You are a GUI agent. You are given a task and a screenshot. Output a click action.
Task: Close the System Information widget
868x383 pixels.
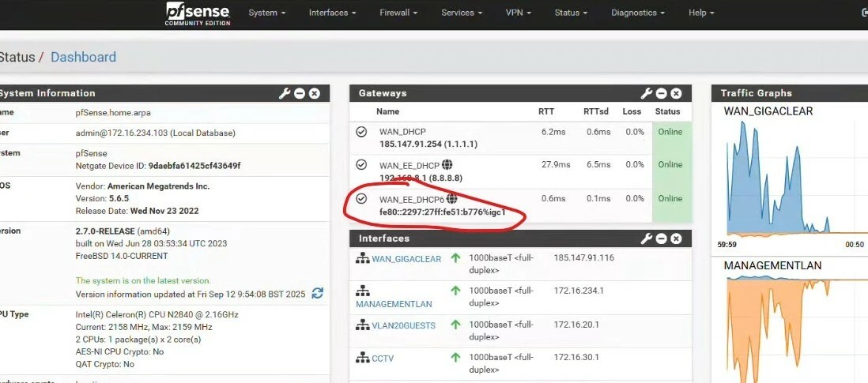[315, 93]
